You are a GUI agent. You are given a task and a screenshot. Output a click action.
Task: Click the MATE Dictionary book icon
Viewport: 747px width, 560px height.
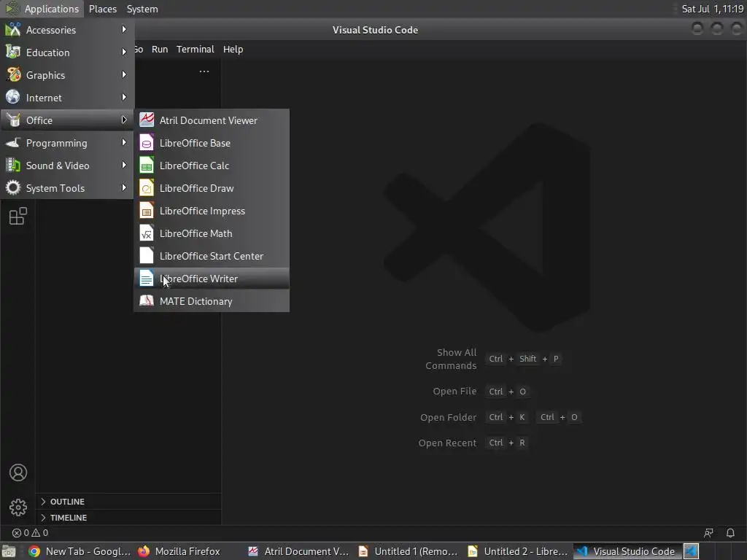click(147, 301)
